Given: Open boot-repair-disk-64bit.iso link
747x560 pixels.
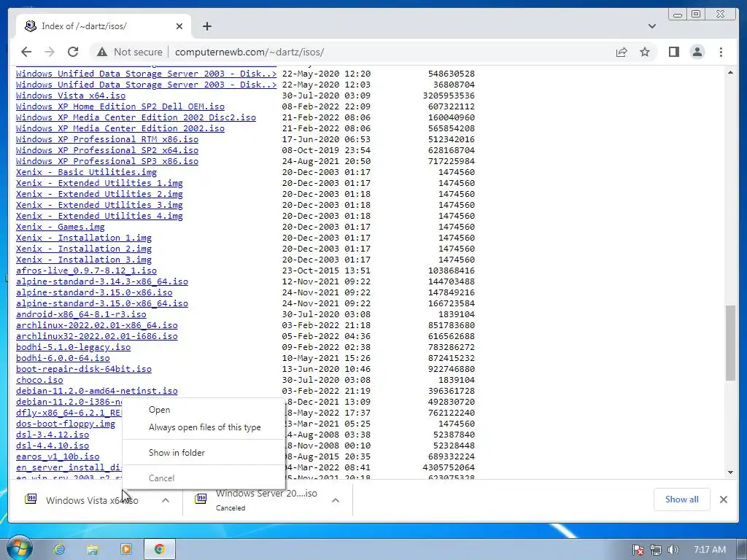Looking at the screenshot, I should (x=84, y=369).
